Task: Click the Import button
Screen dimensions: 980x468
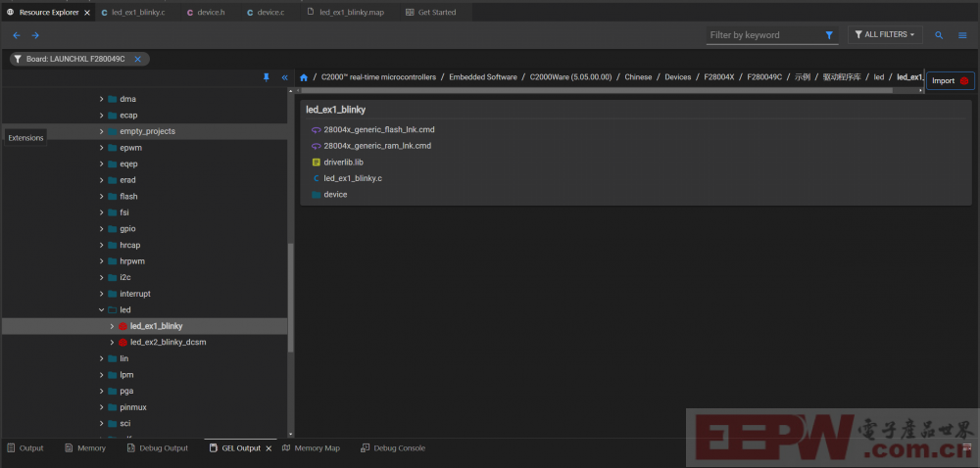Action: [x=950, y=80]
